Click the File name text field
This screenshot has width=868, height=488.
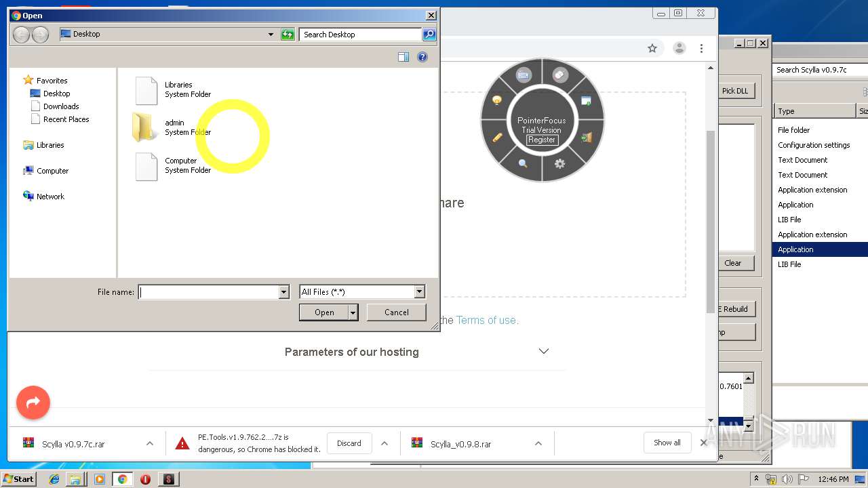click(208, 292)
